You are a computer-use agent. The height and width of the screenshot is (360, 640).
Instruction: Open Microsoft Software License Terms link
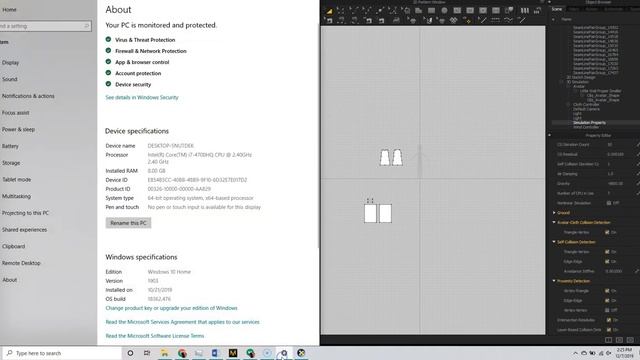[x=155, y=336]
